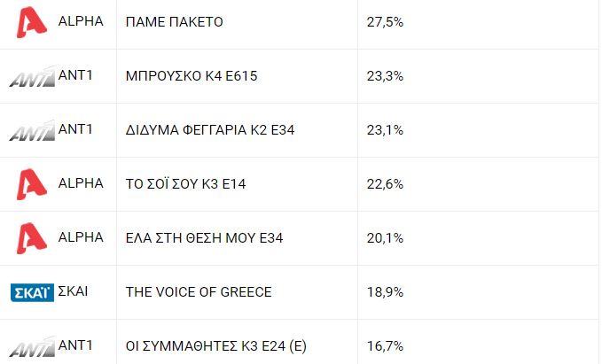Open ΕΛΑ ΣΤΗ ΘΕΣΗ ΜΟΥ Ε34 entry

point(205,238)
